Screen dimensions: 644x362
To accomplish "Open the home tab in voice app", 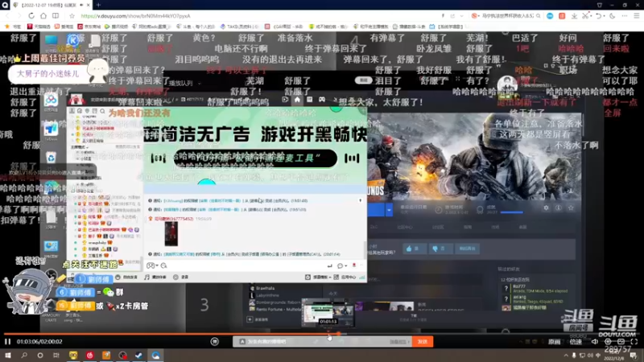I will 297,99.
